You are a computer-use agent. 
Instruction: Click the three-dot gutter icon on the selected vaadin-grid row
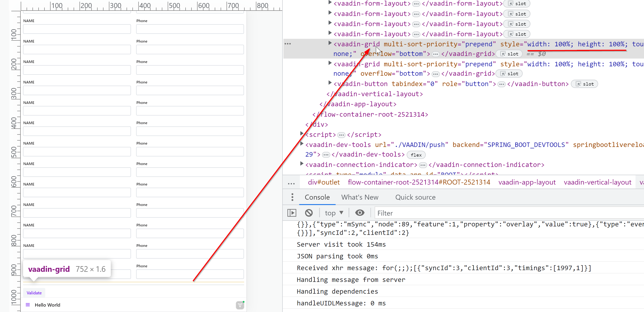coord(288,44)
